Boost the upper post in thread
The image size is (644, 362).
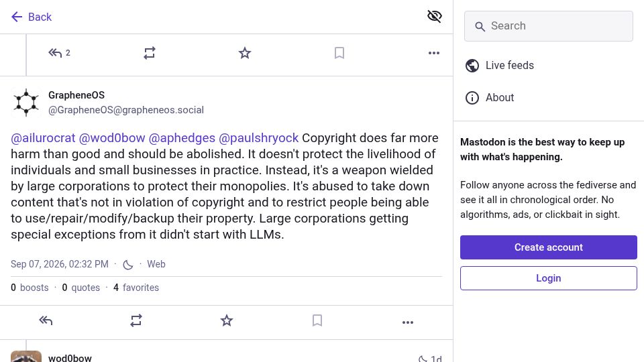pyautogui.click(x=150, y=53)
